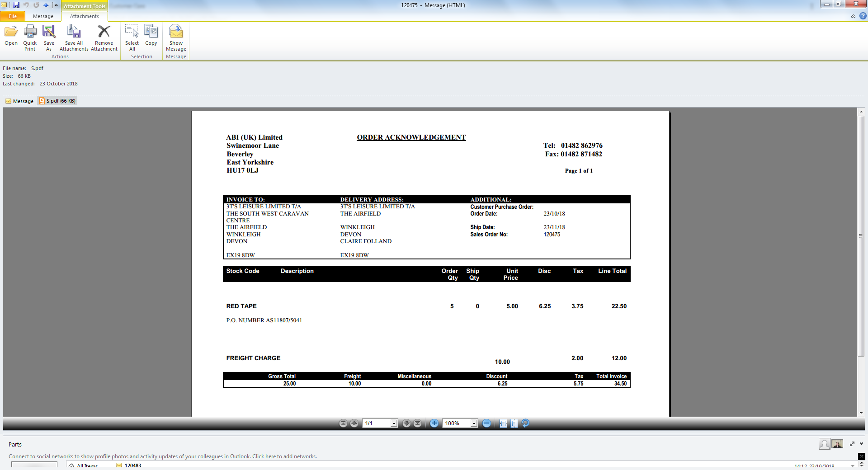Select the S.pdf attachment button
Image resolution: width=868 pixels, height=470 pixels.
click(x=57, y=101)
